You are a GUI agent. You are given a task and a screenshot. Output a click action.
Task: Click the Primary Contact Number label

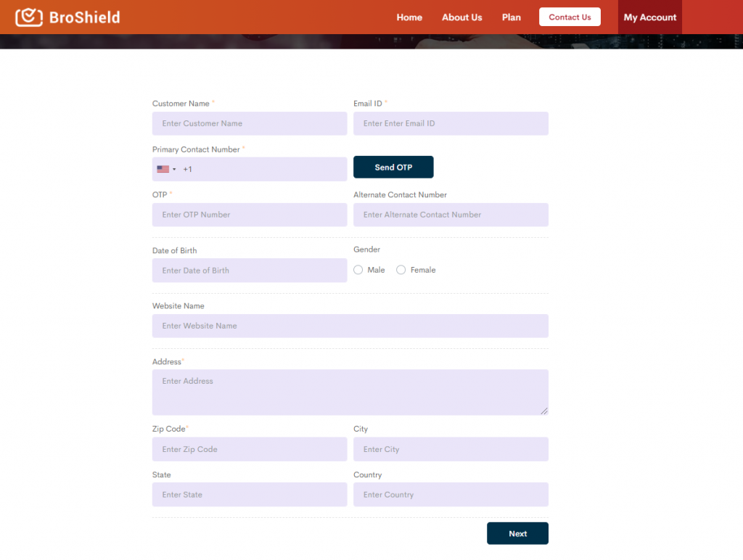coord(196,149)
